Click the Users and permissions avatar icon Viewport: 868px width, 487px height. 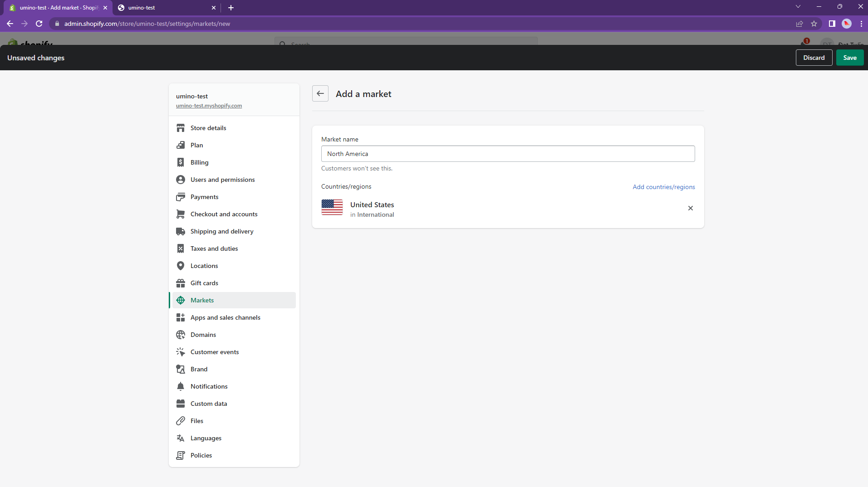point(181,180)
